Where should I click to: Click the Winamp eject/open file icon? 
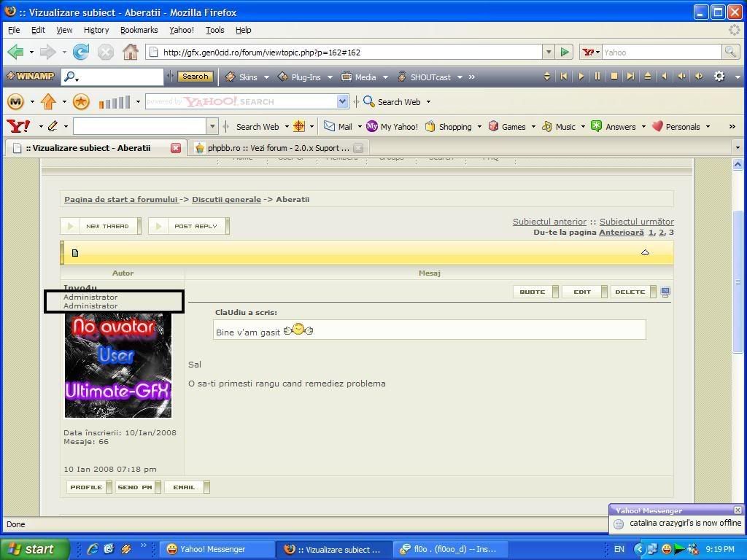[648, 76]
